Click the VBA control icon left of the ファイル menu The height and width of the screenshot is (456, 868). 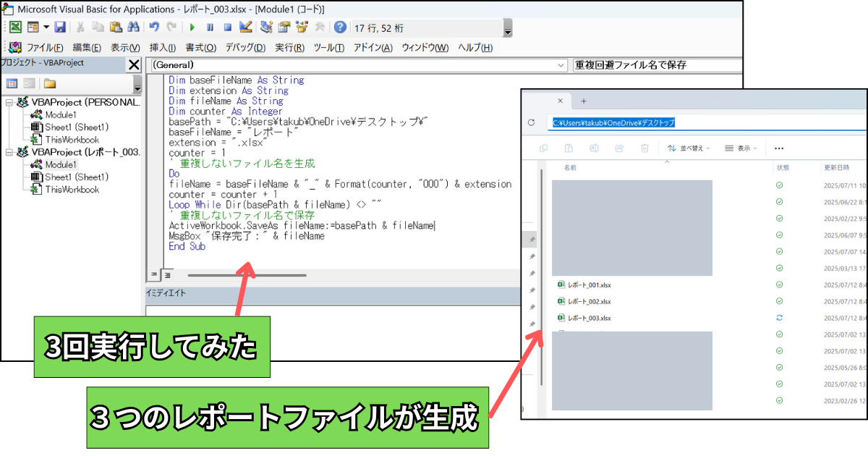tap(14, 47)
